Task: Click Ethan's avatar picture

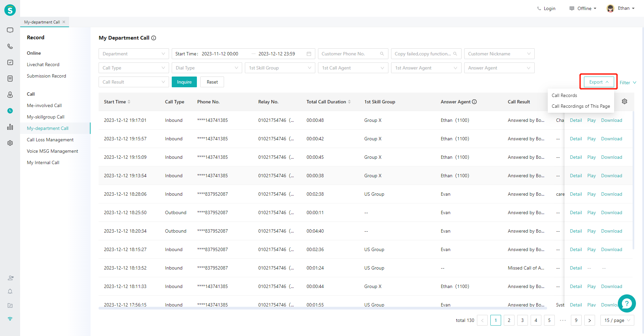Action: (x=610, y=8)
